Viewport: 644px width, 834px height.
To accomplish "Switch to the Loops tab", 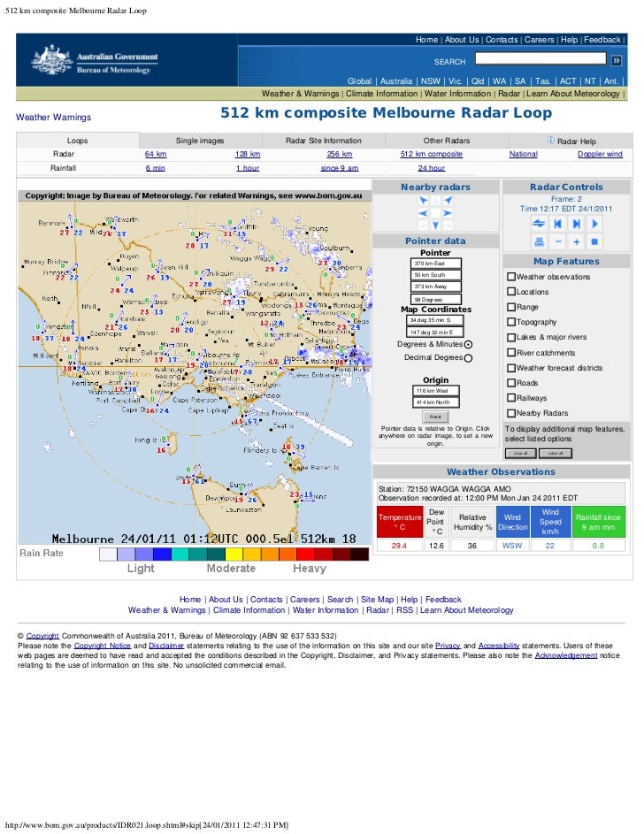I will [x=78, y=141].
